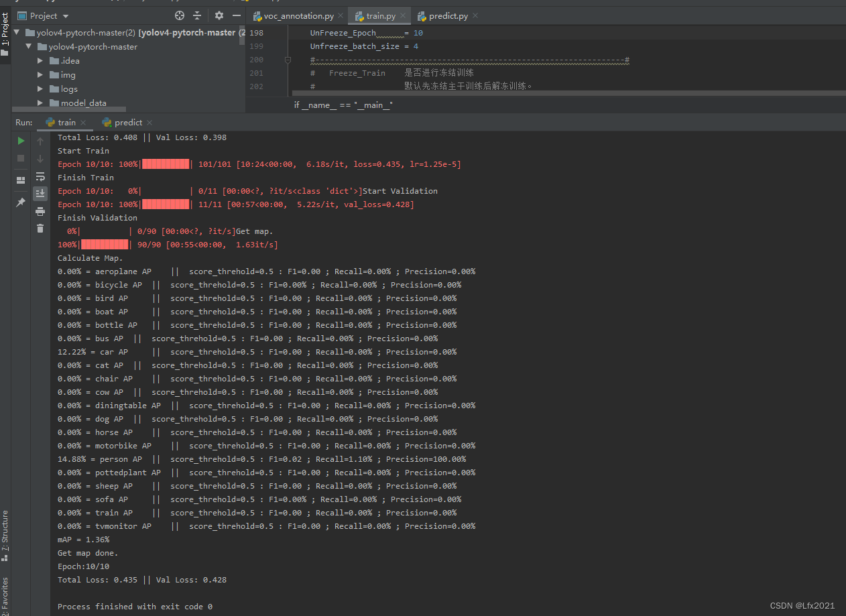Screen dimensions: 846x616
Task: Select the logs folder in the project tree
Action: point(69,88)
